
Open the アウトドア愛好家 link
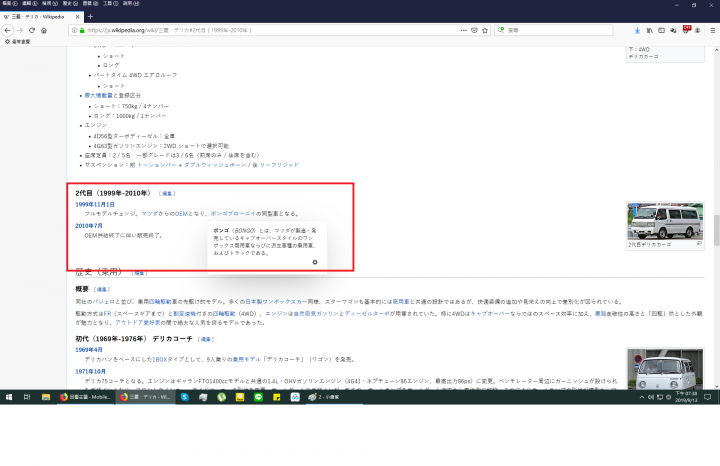138,323
